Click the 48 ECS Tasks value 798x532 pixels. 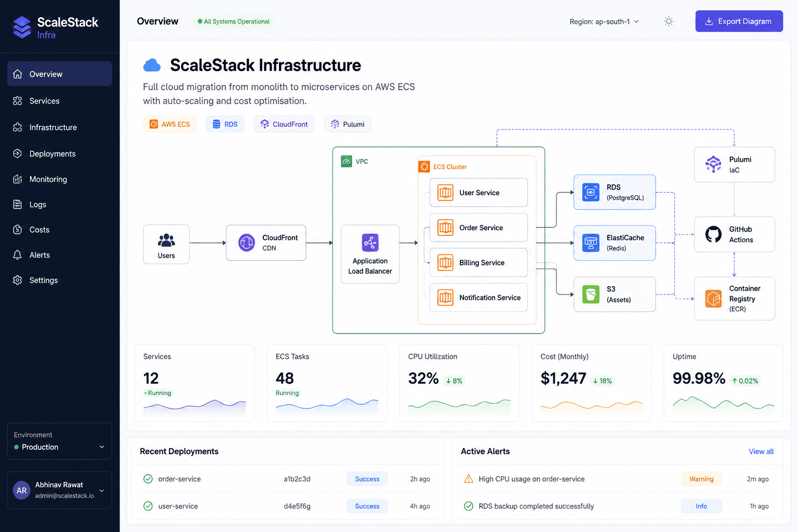(285, 379)
